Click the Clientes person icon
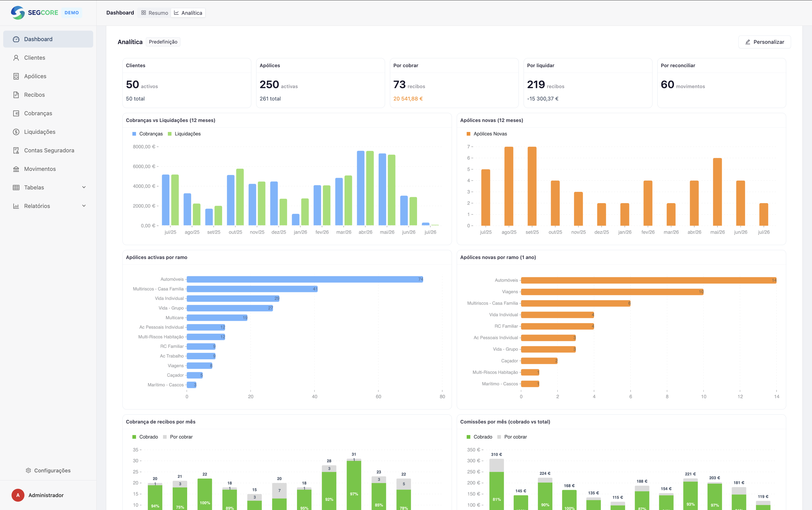Viewport: 812px width, 510px height. coord(16,58)
